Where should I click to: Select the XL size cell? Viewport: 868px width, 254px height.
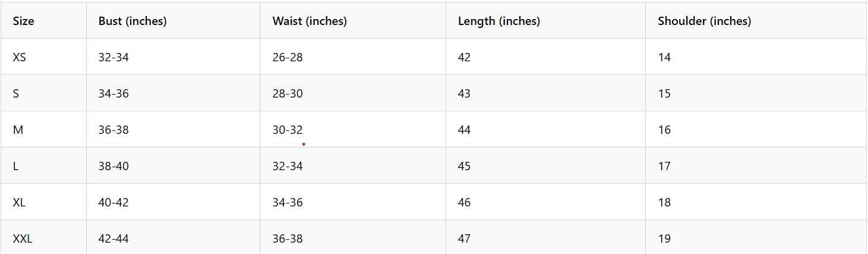click(19, 202)
